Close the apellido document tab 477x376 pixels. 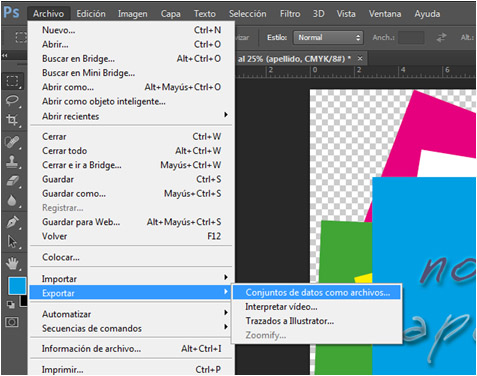[x=360, y=59]
